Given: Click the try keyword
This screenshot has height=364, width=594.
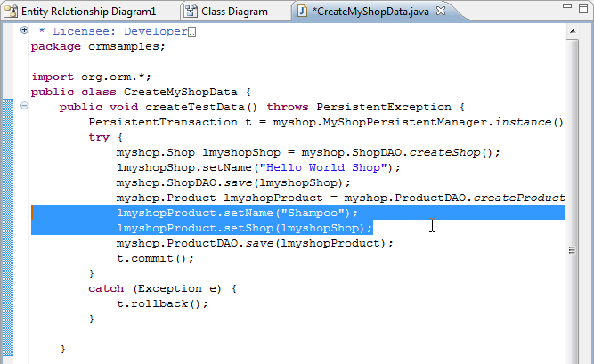Looking at the screenshot, I should coord(99,137).
